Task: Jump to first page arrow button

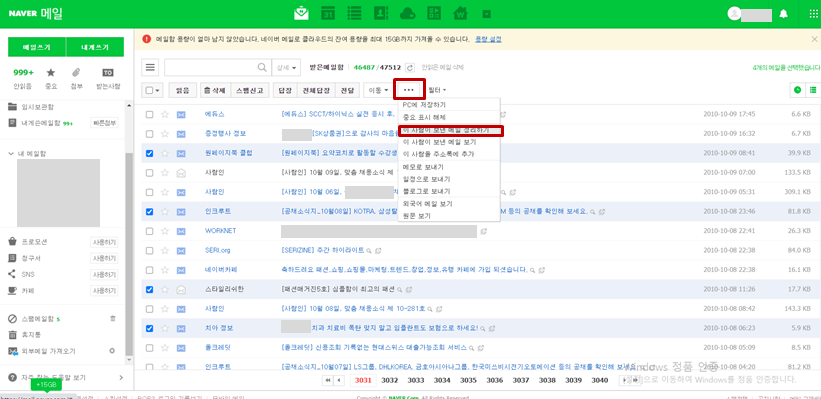Action: pos(327,380)
